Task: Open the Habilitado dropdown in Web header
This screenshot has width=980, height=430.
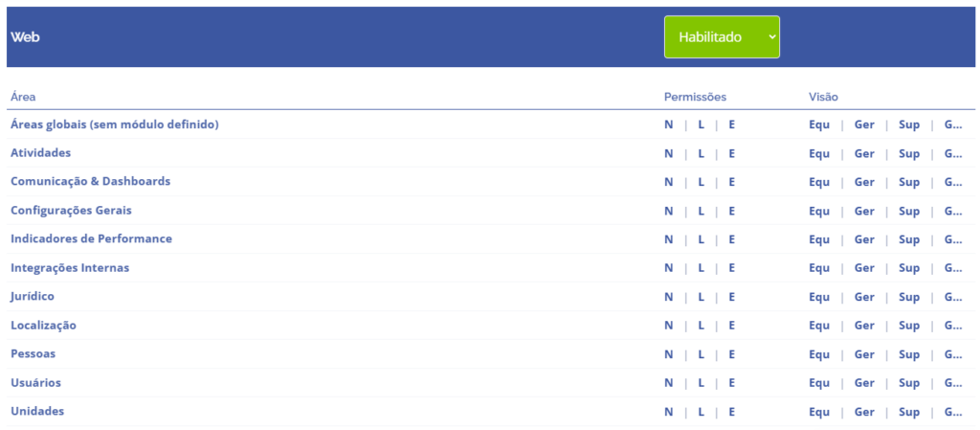Action: [x=722, y=37]
